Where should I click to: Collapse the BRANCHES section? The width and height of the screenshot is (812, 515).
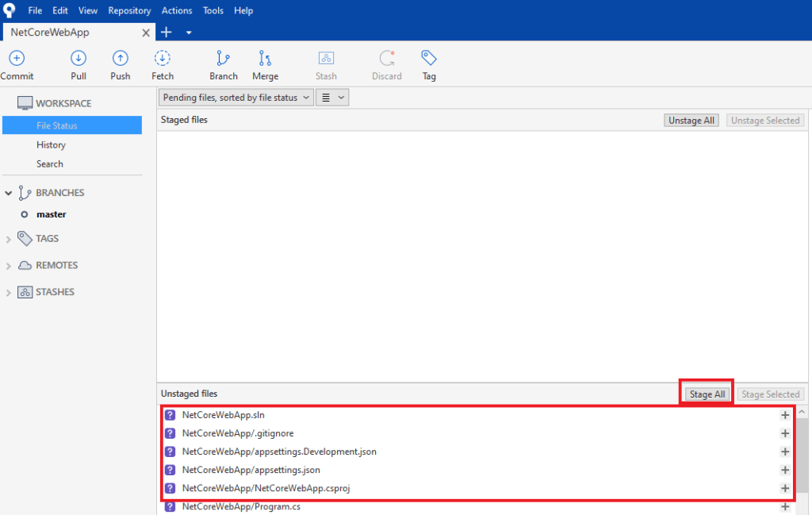coord(9,193)
